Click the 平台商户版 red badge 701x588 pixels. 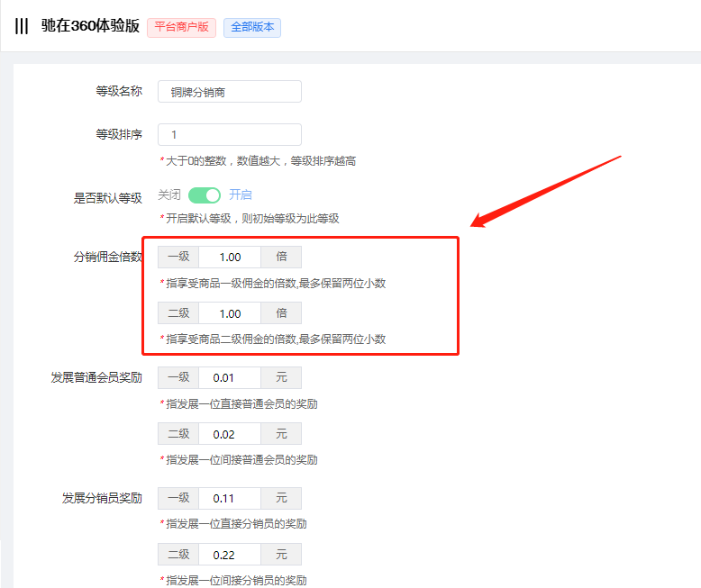tap(181, 28)
